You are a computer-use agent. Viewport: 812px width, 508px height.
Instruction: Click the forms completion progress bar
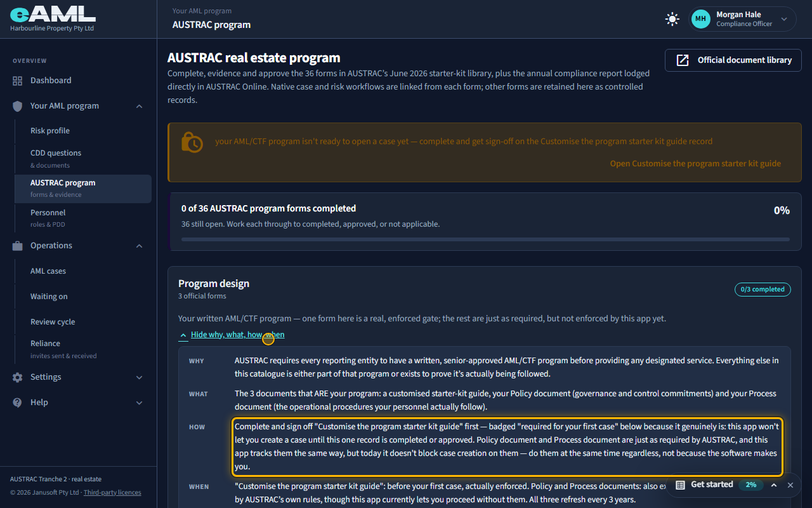point(485,239)
